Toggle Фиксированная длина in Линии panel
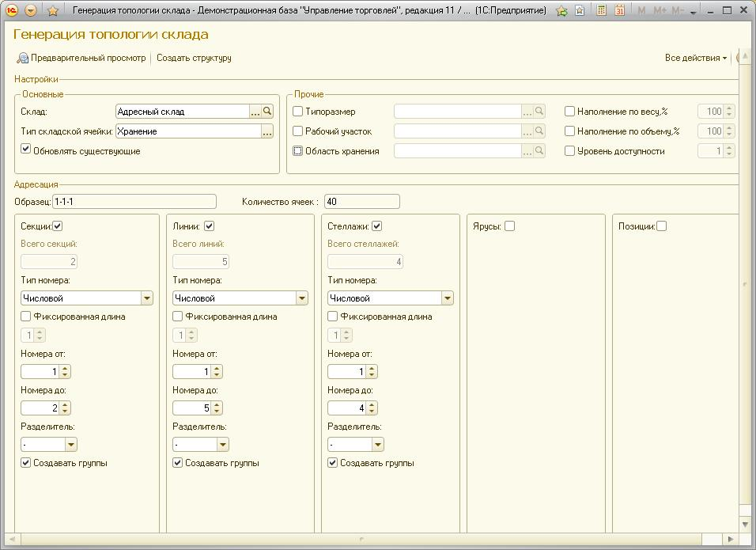This screenshot has width=756, height=550. click(177, 317)
